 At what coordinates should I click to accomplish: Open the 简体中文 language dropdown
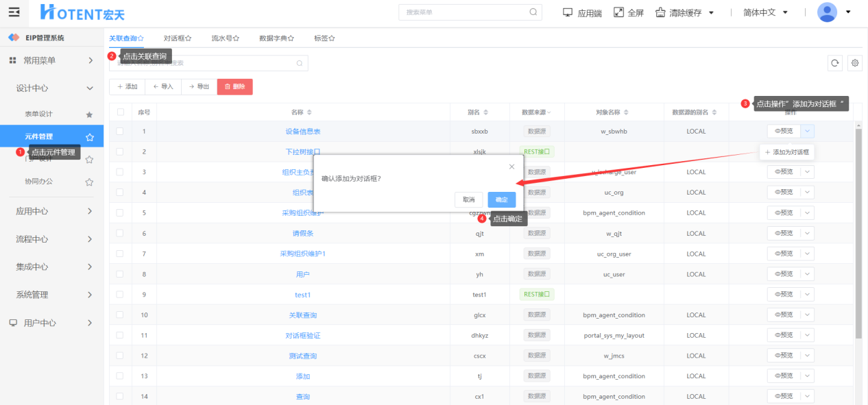(x=765, y=12)
